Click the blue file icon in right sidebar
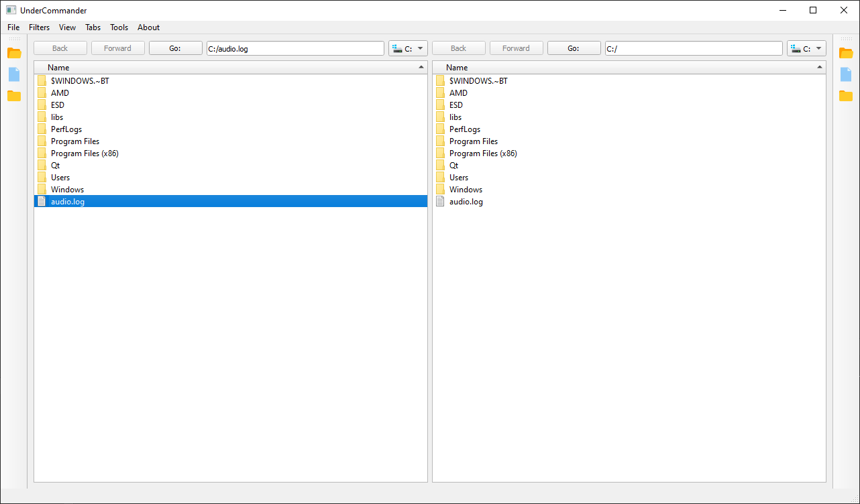This screenshot has width=860, height=504. (x=846, y=74)
